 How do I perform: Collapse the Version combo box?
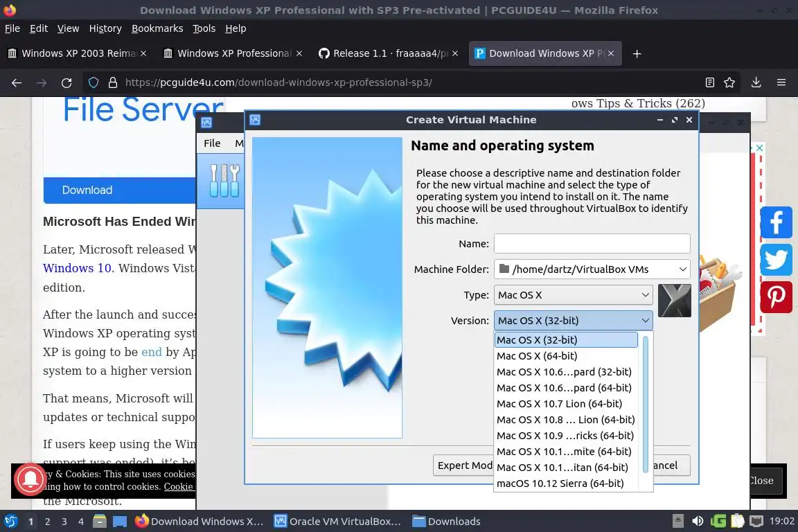[573, 321]
